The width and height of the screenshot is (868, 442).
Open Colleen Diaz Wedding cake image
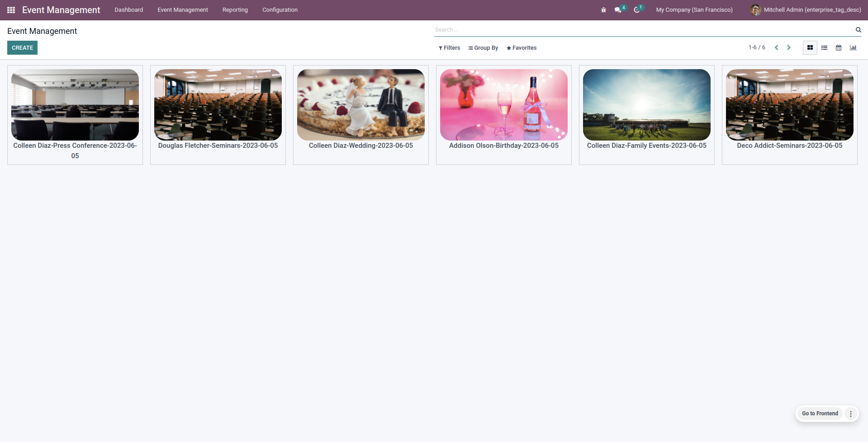361,105
